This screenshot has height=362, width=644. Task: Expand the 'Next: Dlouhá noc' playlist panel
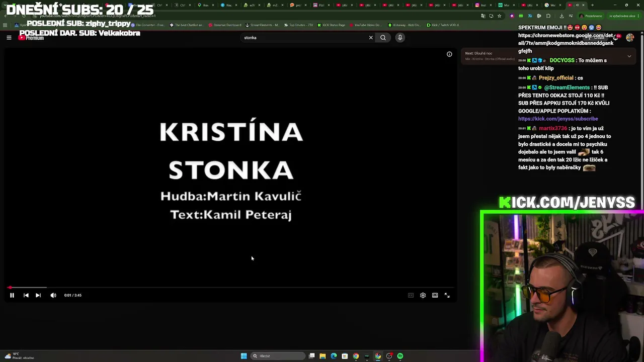(x=629, y=56)
